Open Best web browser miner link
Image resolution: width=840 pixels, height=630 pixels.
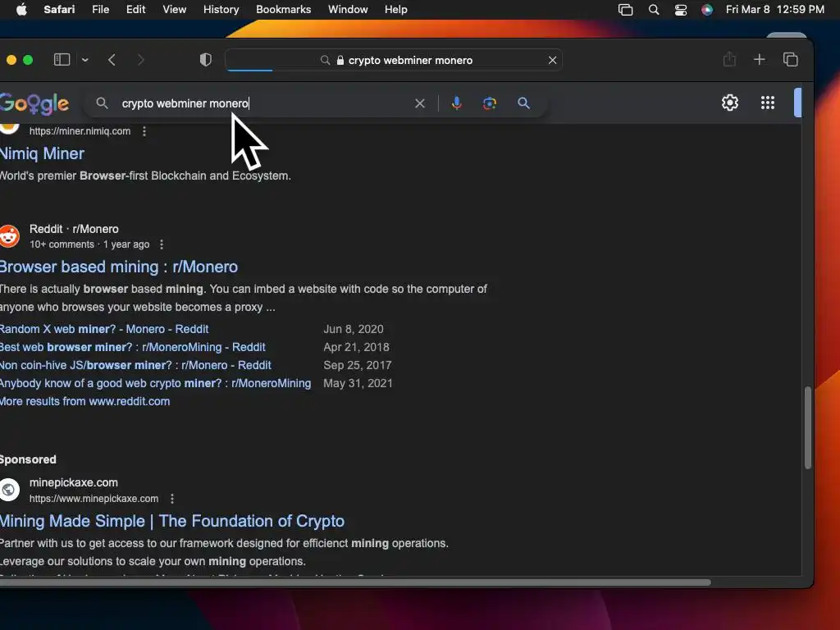coord(132,347)
